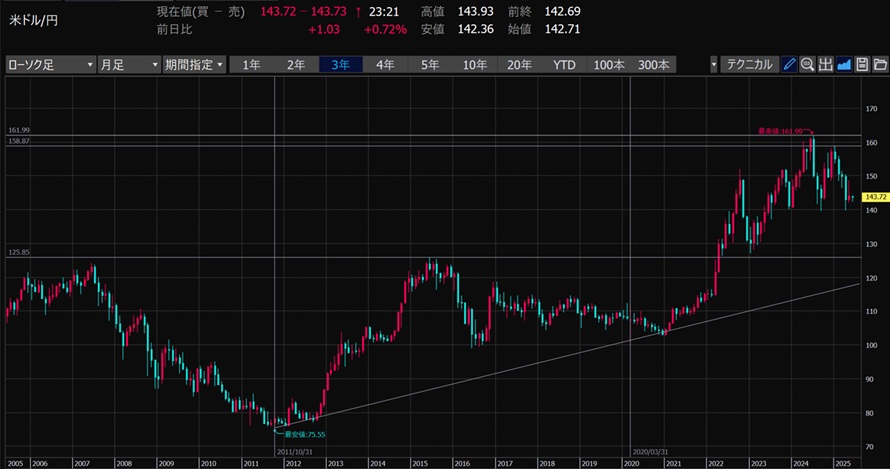Viewport: 890px width, 469px height.
Task: Click the 170 price axis label
Action: (x=871, y=108)
